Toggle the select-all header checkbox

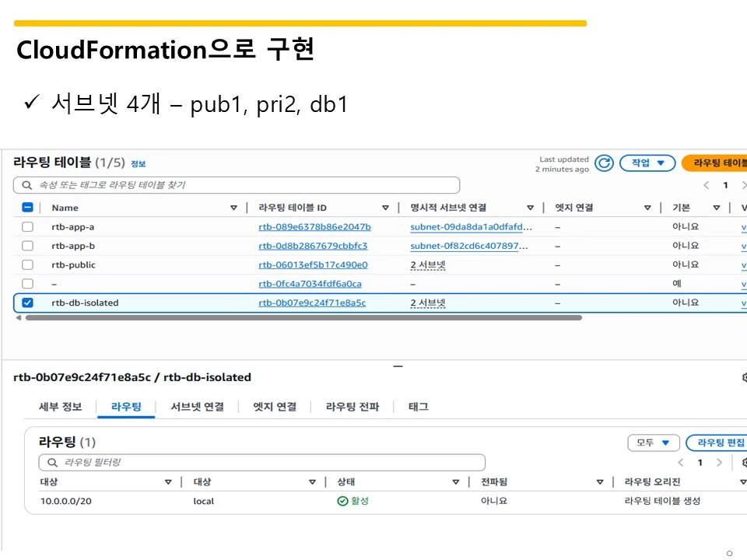[x=28, y=207]
